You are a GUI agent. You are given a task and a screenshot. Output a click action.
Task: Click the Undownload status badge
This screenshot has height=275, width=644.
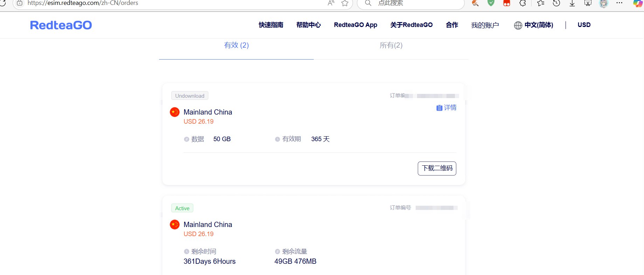[190, 96]
